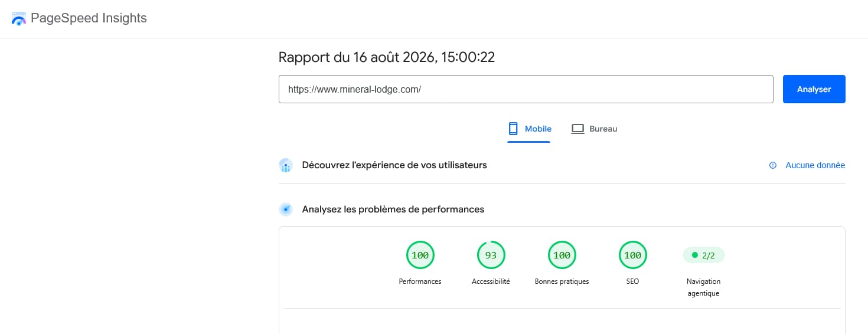Click the user experience section icon

pyautogui.click(x=286, y=165)
